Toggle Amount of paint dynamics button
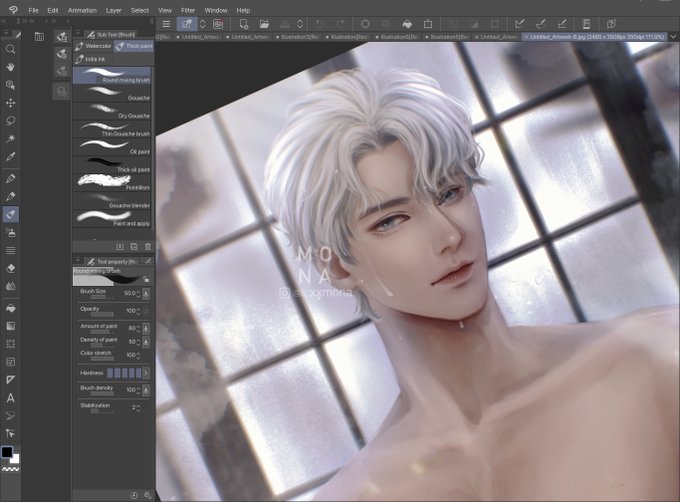Screen dimensions: 680x502 point(146,328)
